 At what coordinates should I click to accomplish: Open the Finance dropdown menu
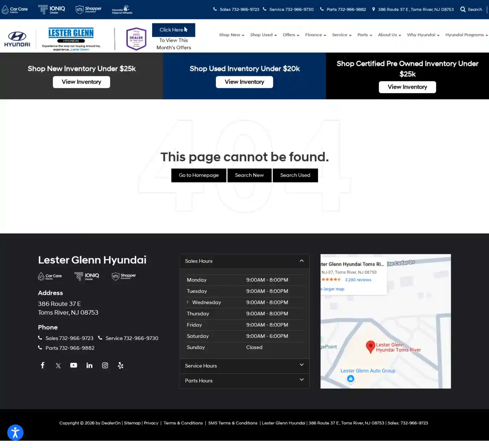tap(316, 35)
